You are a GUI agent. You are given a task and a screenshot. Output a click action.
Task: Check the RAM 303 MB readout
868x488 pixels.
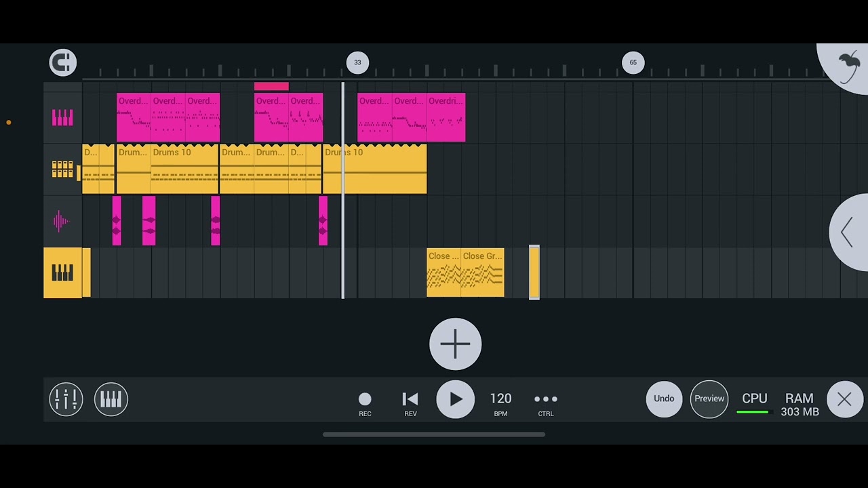click(800, 404)
